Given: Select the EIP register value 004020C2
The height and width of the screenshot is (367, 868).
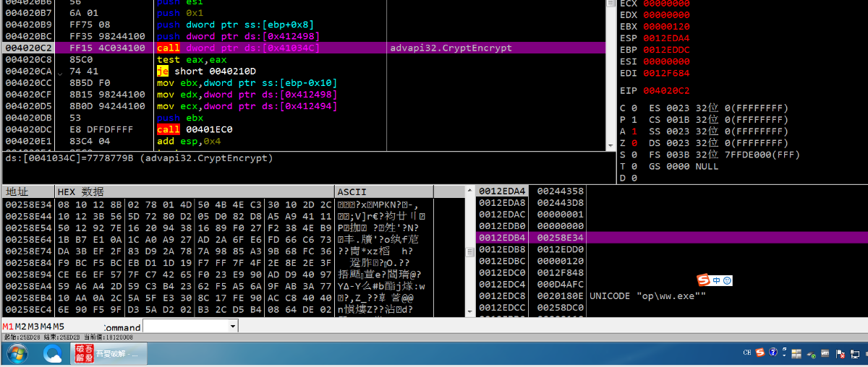Looking at the screenshot, I should pos(666,91).
